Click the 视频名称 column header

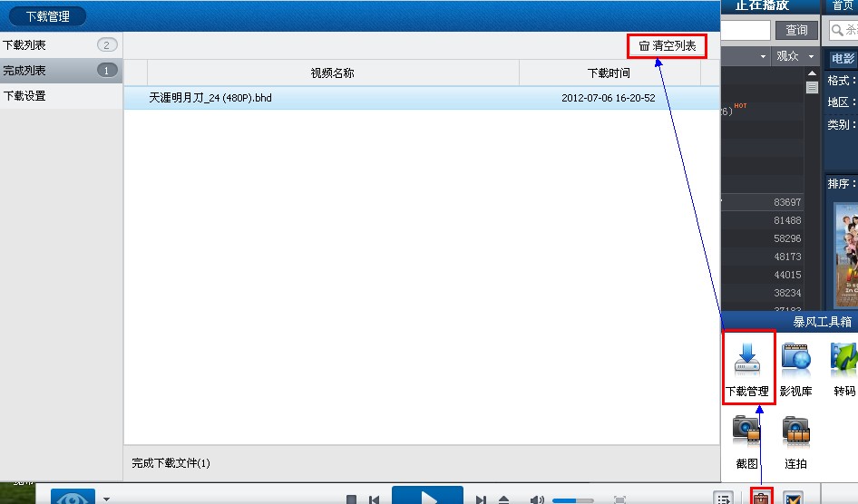coord(333,73)
